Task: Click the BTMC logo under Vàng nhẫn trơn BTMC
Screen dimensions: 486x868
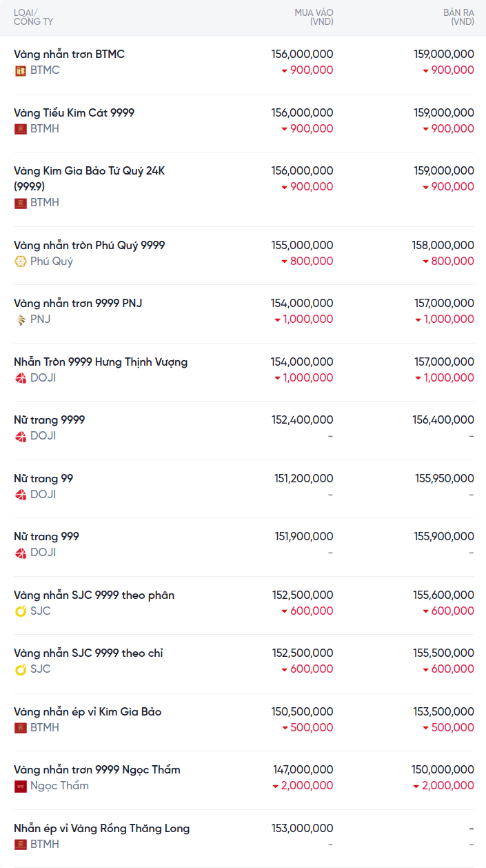Action: click(x=21, y=70)
